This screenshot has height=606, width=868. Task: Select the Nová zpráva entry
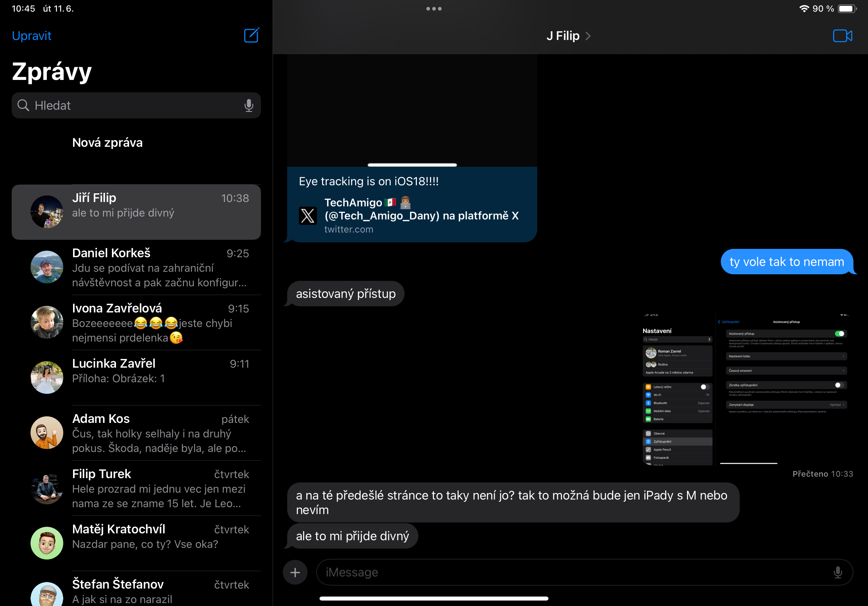(107, 142)
